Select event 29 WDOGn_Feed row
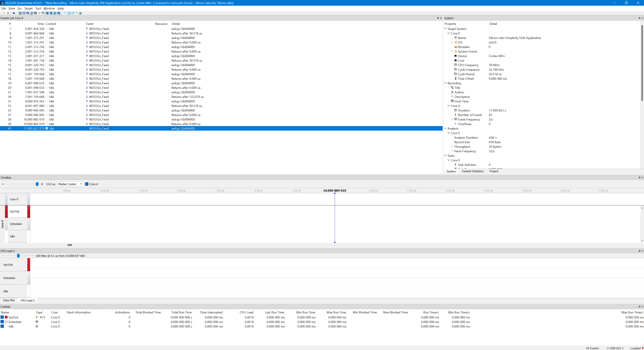Image resolution: width=644 pixels, height=350 pixels. click(x=99, y=97)
